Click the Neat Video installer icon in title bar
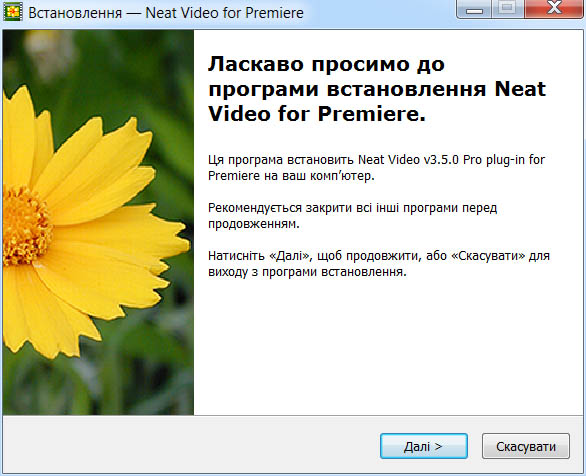 point(13,12)
